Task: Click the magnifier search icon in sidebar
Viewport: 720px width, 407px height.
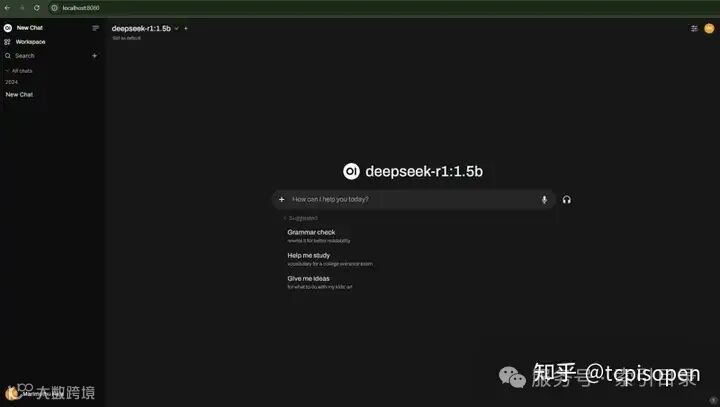Action: point(8,56)
